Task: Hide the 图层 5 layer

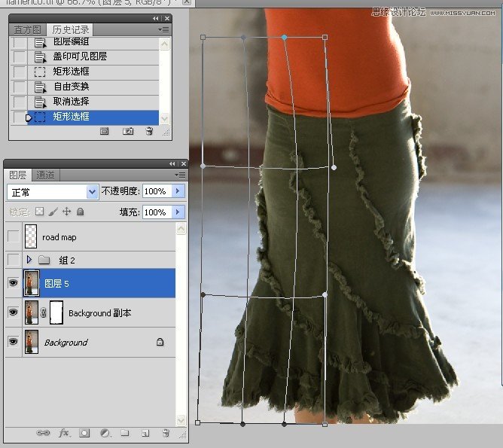Action: pos(13,283)
